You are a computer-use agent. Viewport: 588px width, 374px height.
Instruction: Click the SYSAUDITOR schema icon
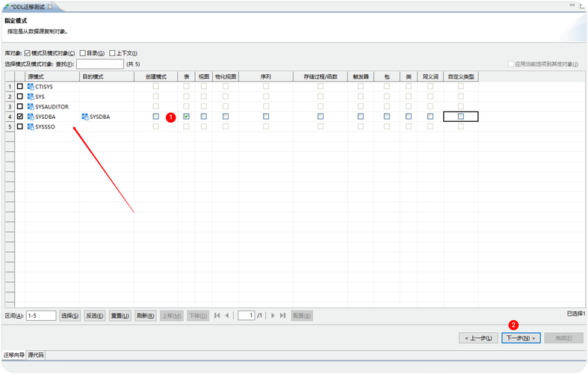click(x=31, y=106)
